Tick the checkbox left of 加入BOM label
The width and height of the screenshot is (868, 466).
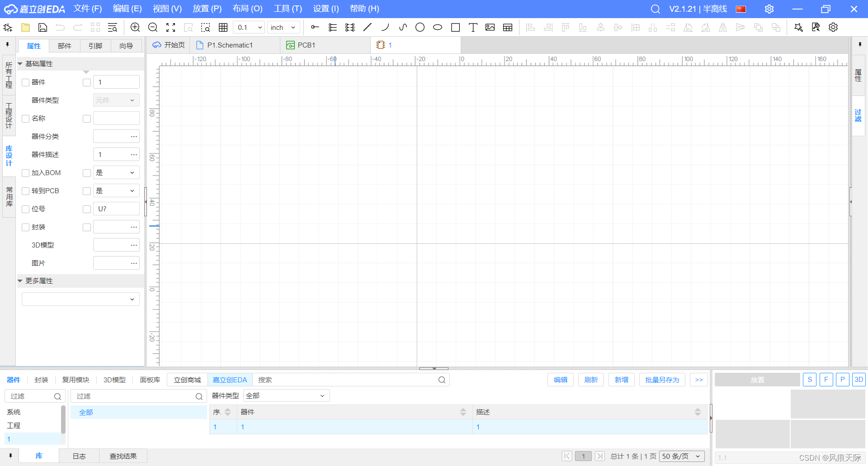tap(26, 173)
